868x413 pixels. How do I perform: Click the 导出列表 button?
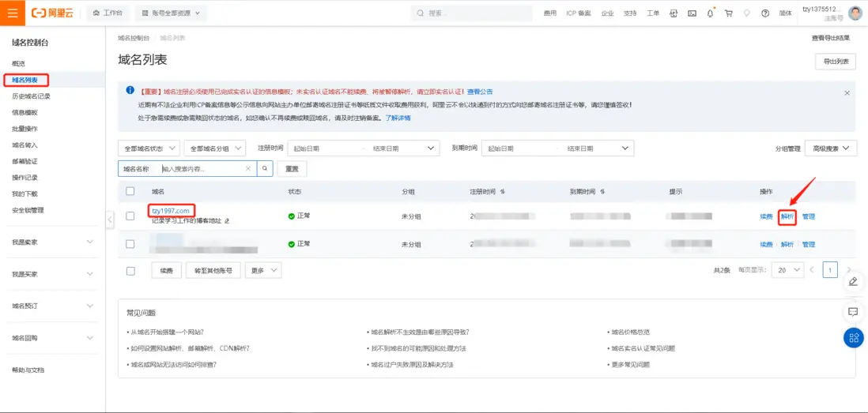pyautogui.click(x=836, y=62)
